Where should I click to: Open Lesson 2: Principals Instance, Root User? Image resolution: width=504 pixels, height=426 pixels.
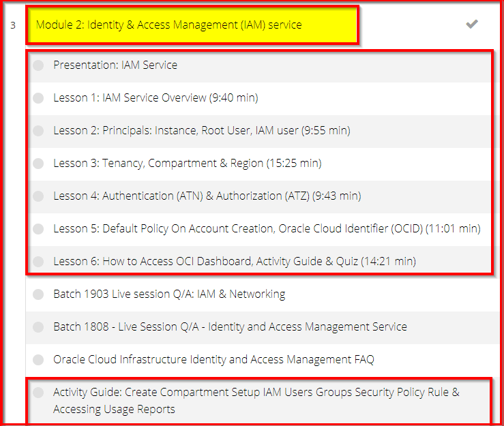(x=202, y=131)
